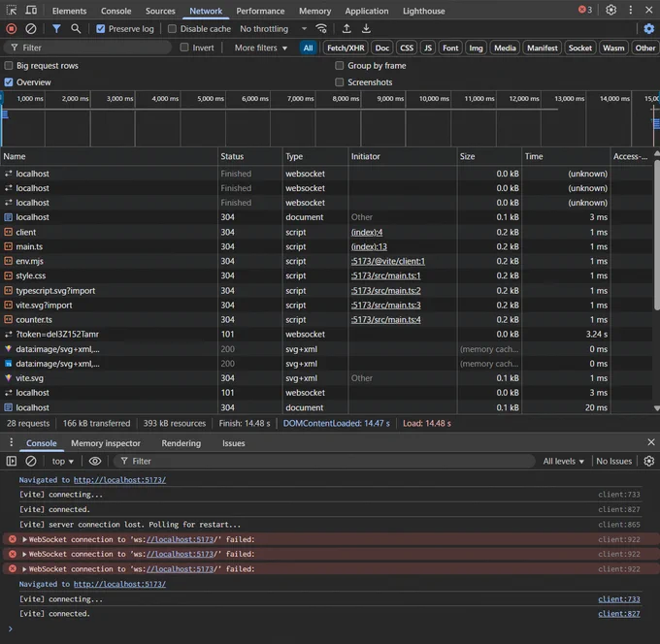660x644 pixels.
Task: Open DevTools settings gear in top bar
Action: 610,10
